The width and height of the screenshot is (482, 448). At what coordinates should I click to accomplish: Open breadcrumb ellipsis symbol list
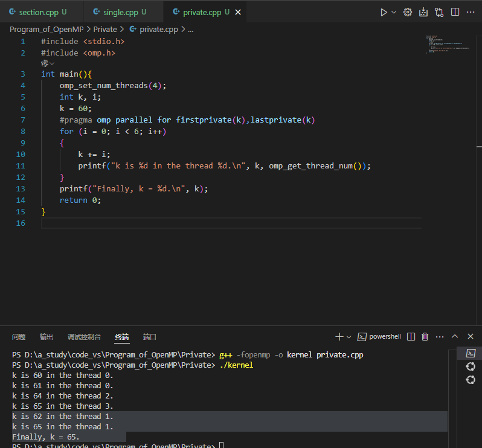(x=191, y=30)
